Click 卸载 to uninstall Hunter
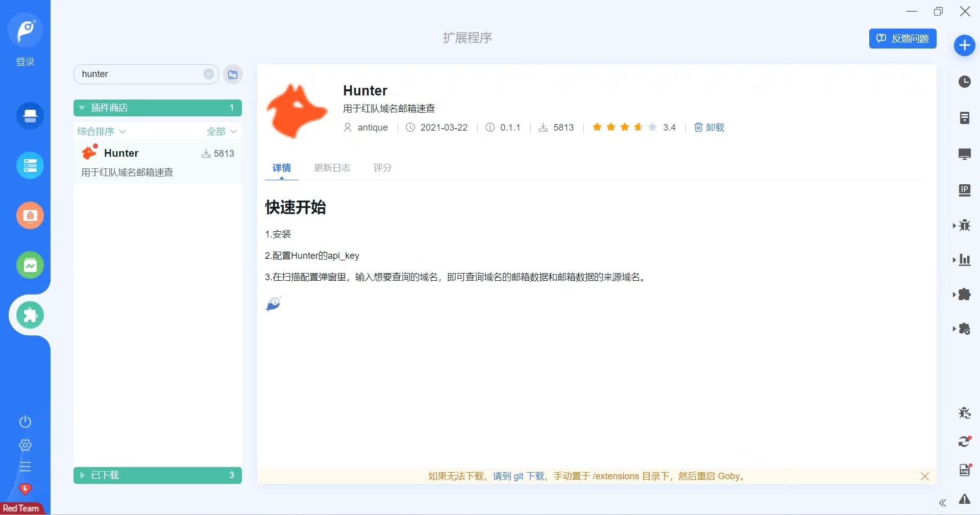This screenshot has height=515, width=980. (x=709, y=128)
